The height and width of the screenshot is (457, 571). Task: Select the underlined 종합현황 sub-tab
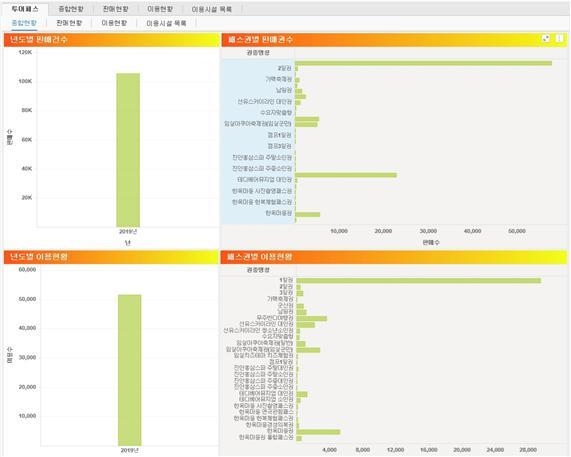coord(24,23)
